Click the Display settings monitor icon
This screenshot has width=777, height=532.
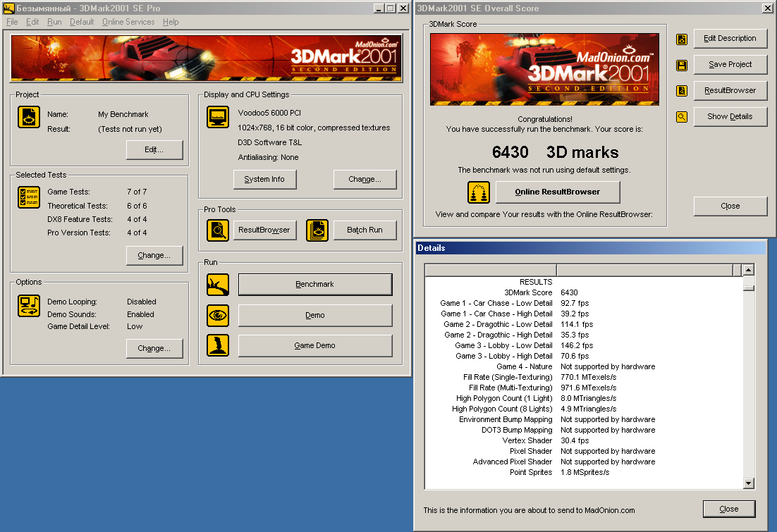click(218, 118)
